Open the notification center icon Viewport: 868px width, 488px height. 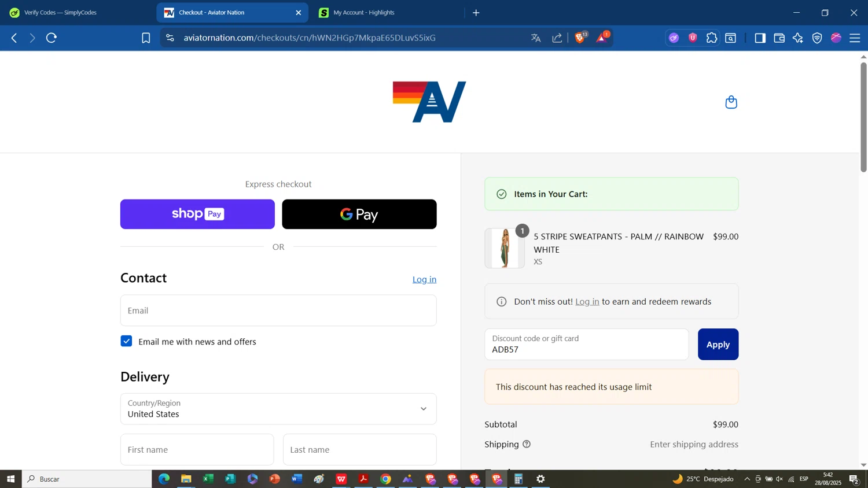click(x=854, y=479)
